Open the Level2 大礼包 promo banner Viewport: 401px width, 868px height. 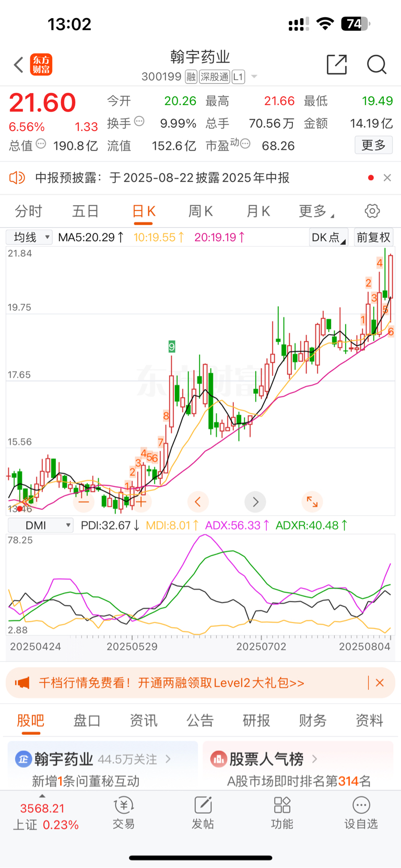click(x=200, y=683)
